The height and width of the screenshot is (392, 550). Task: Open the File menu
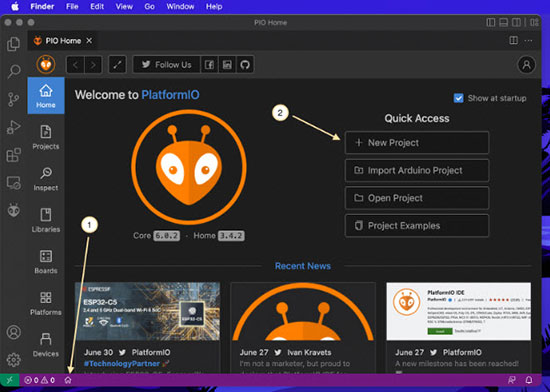[x=72, y=7]
